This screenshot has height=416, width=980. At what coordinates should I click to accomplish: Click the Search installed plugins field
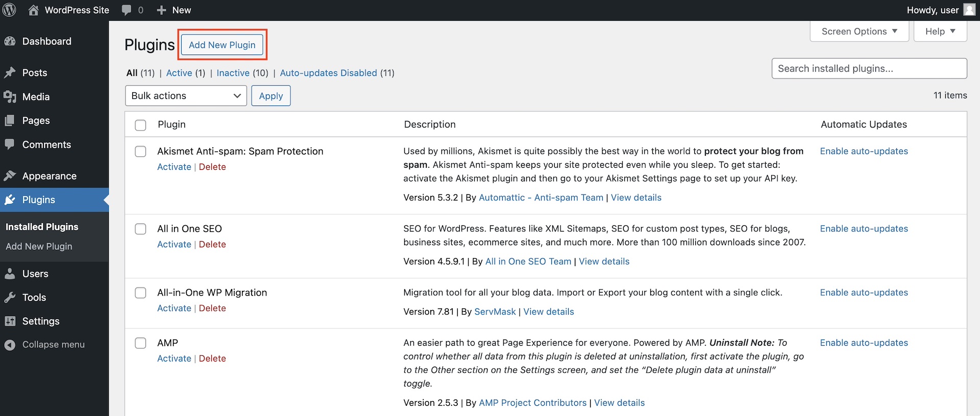click(x=869, y=68)
